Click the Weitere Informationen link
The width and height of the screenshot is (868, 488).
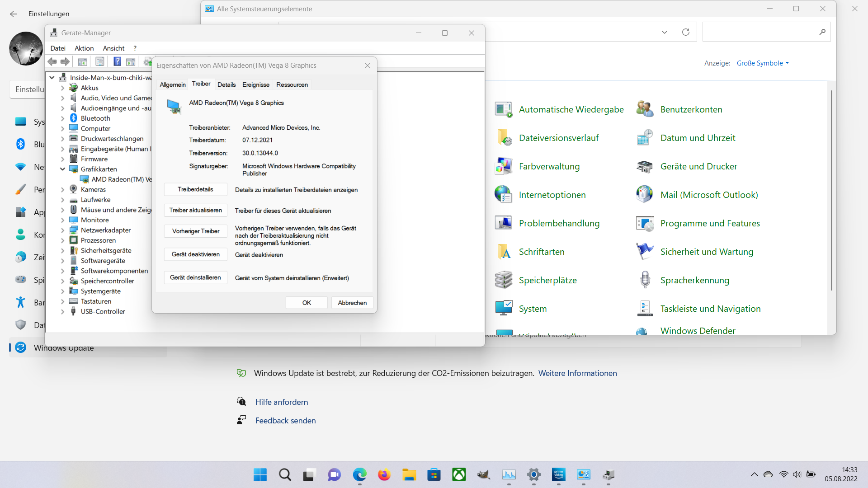click(x=577, y=373)
